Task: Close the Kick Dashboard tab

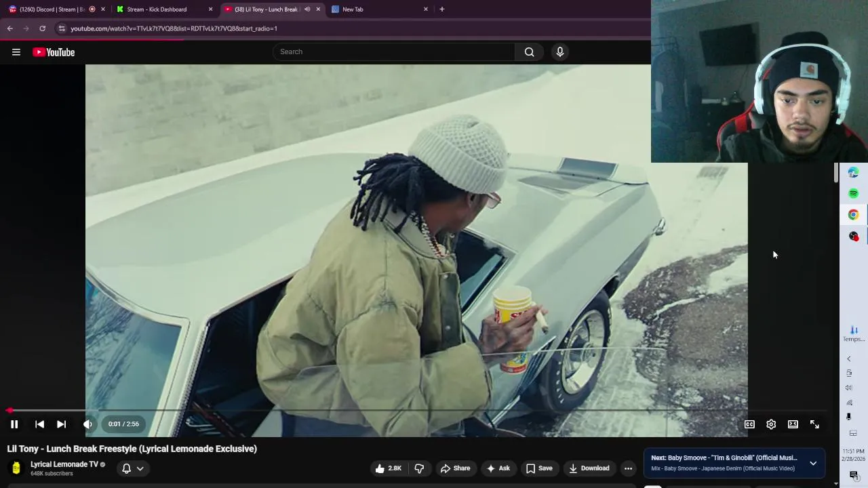Action: point(210,9)
